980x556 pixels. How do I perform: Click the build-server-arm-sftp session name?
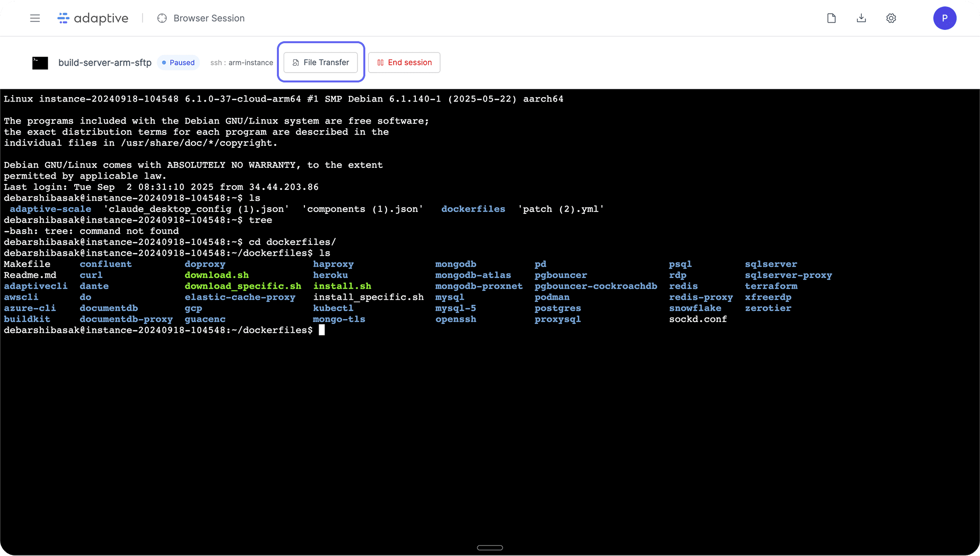[105, 62]
